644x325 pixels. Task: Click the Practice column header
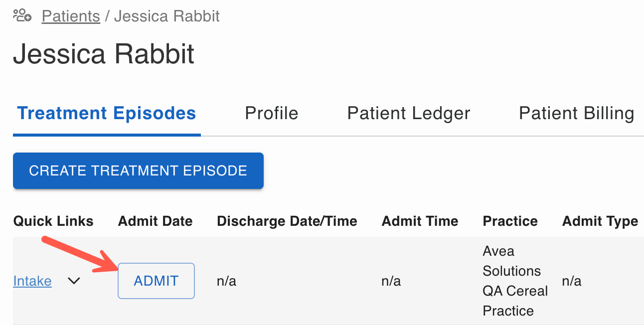pyautogui.click(x=510, y=221)
